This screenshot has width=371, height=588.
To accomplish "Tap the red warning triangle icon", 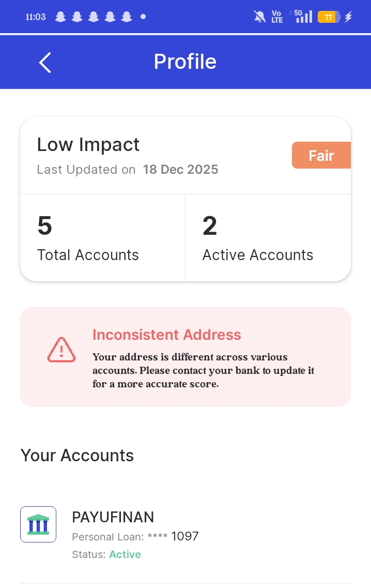I will coord(61,350).
